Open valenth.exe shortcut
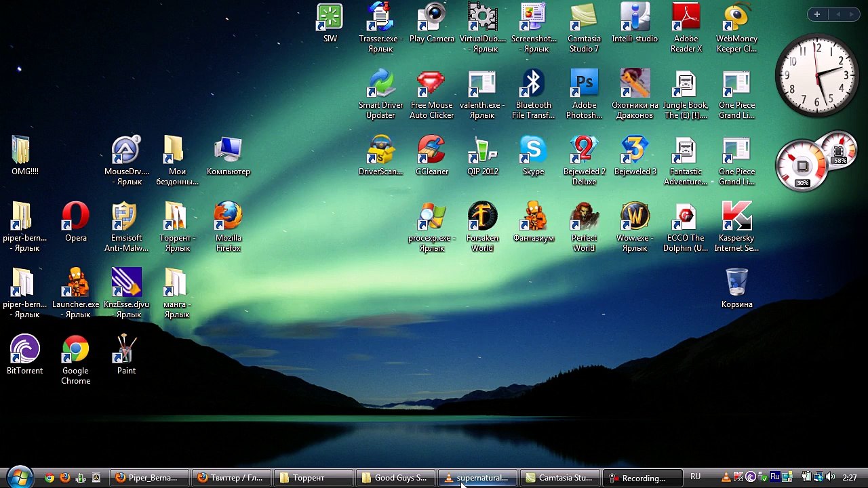The width and height of the screenshot is (868, 488). [x=482, y=94]
